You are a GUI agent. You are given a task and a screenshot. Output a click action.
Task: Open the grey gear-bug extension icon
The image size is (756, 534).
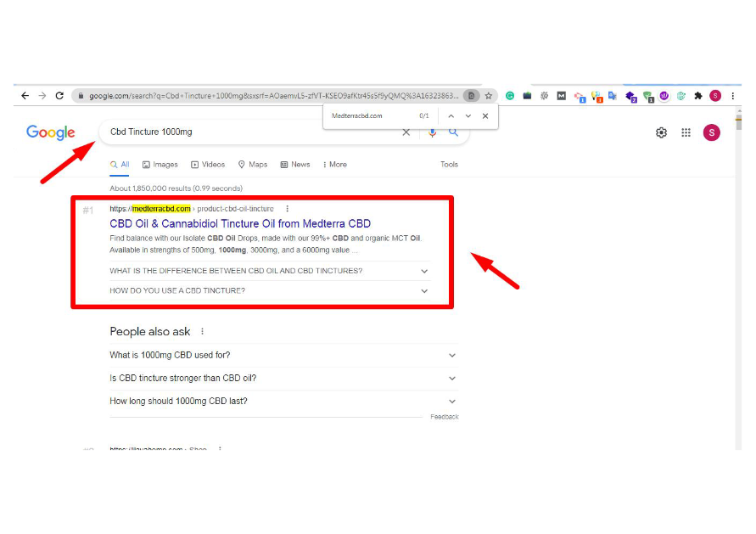545,96
